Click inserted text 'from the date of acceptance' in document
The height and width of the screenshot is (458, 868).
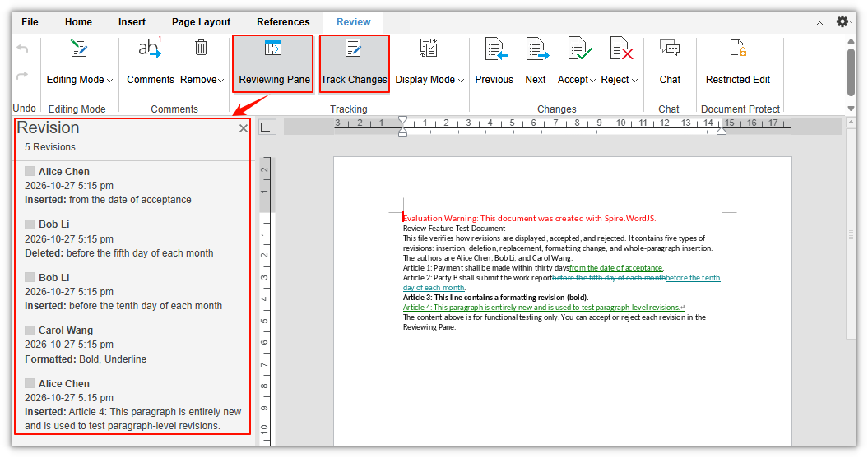[615, 268]
